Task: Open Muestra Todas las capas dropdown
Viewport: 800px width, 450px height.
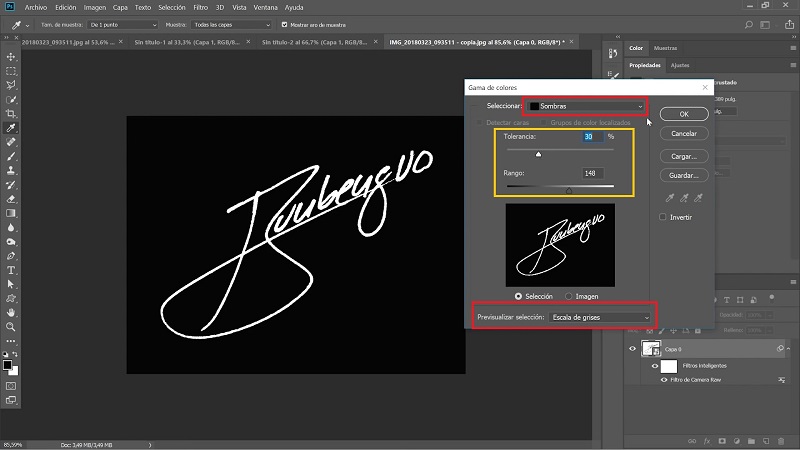Action: [x=231, y=24]
